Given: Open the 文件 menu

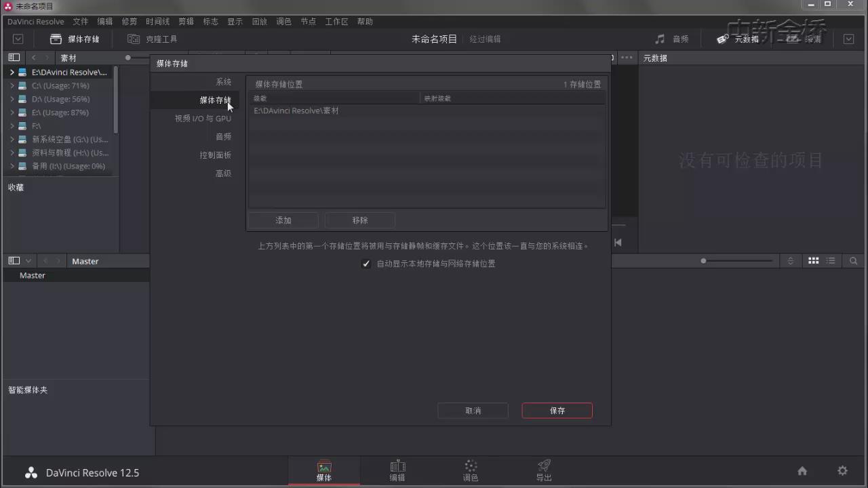Looking at the screenshot, I should click(x=80, y=22).
